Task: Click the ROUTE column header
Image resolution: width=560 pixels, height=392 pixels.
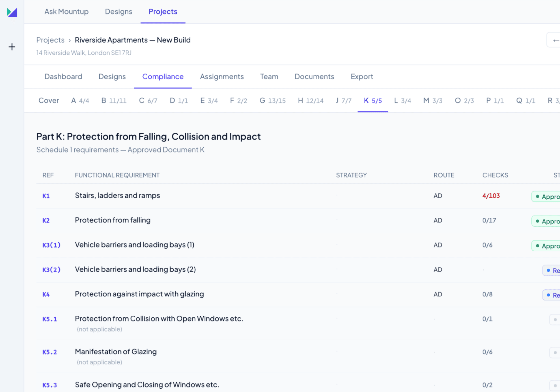Action: (x=444, y=175)
